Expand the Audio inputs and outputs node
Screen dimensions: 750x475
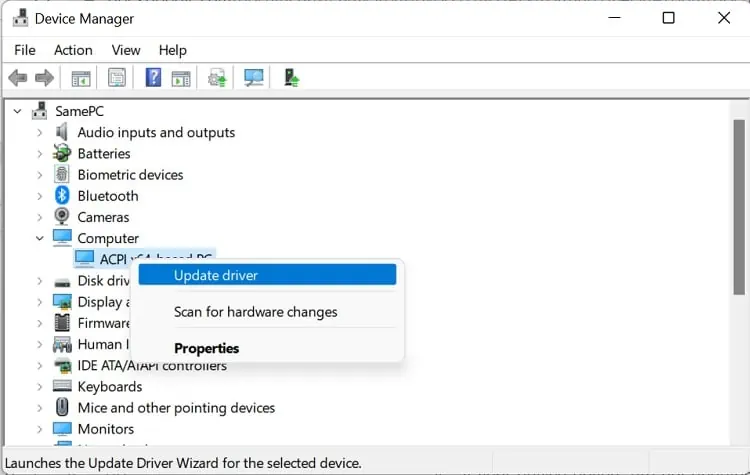pyautogui.click(x=39, y=133)
